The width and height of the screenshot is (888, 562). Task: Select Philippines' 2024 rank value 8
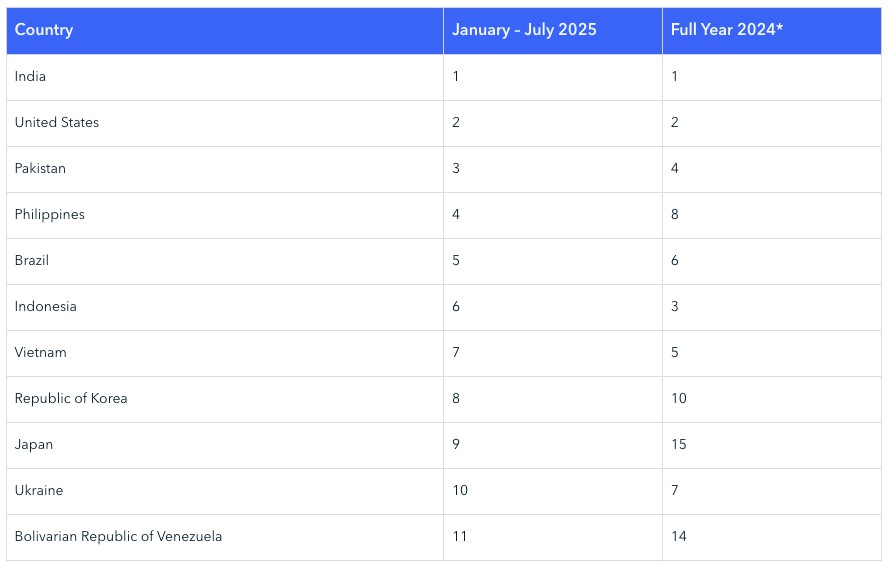[675, 215]
